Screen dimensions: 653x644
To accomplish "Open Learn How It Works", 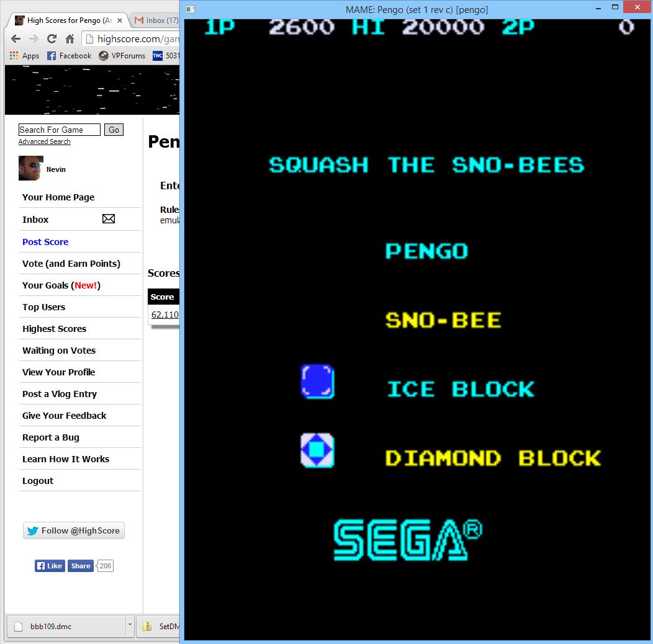I will pos(66,459).
